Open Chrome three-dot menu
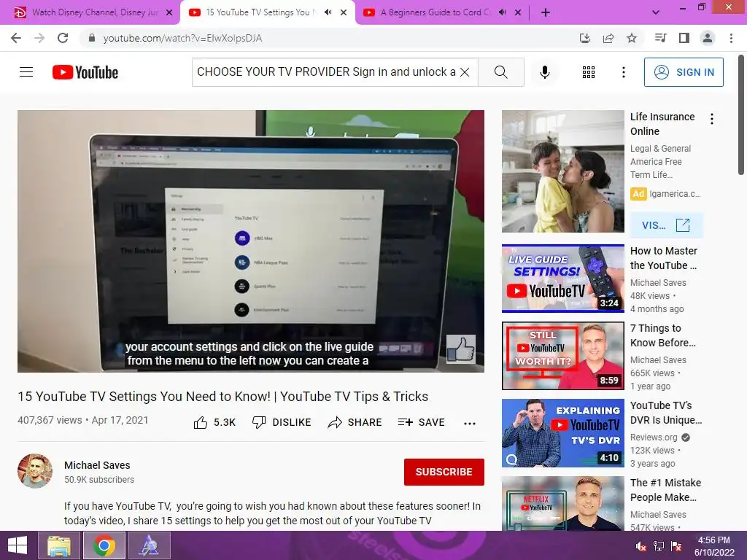Viewport: 747px width, 560px height. [x=731, y=38]
